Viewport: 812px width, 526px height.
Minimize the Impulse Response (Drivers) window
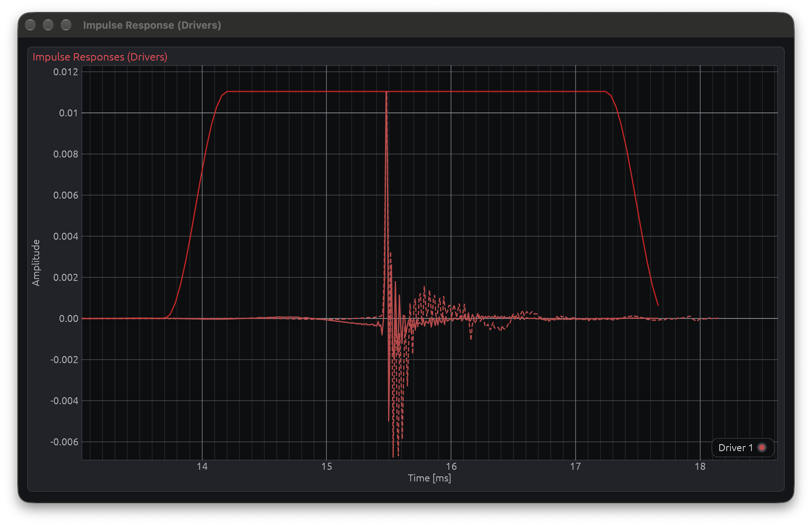(48, 25)
